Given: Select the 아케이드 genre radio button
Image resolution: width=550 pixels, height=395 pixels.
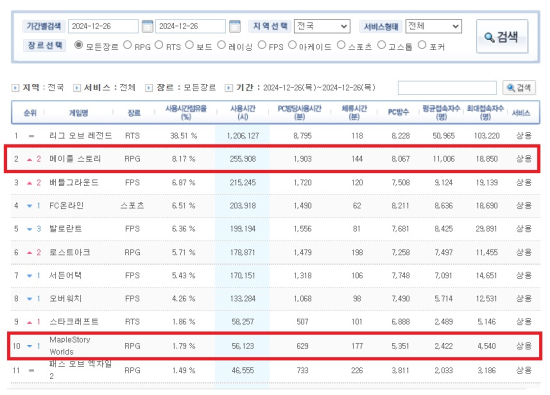Looking at the screenshot, I should click(x=292, y=45).
